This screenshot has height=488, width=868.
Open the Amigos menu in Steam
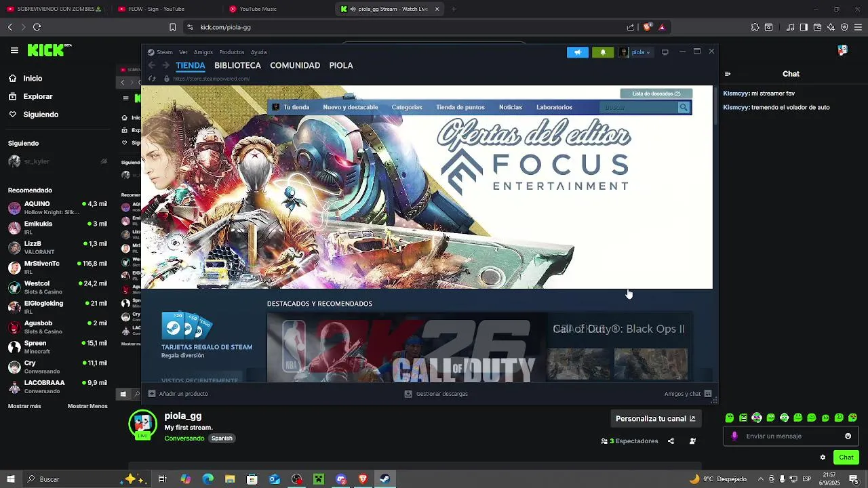pos(203,52)
